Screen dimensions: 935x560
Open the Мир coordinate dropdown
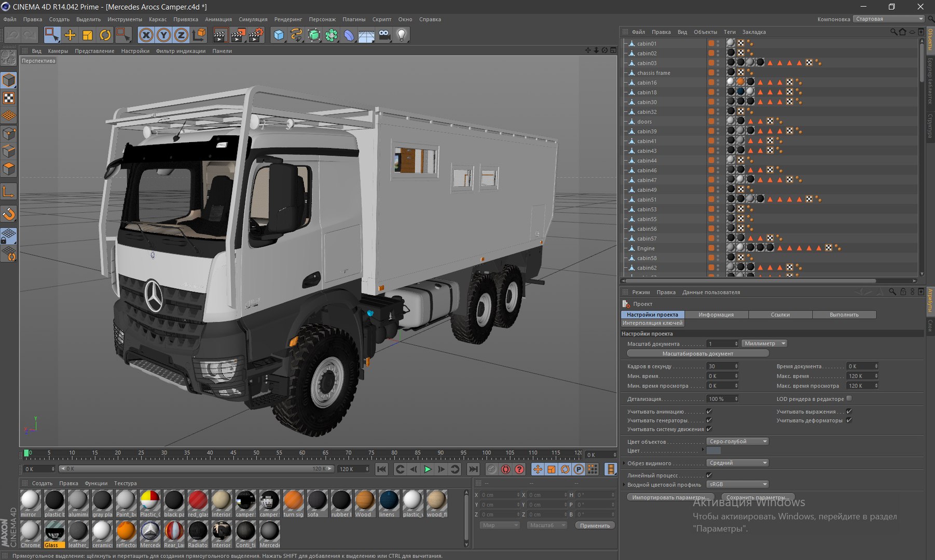click(x=499, y=525)
